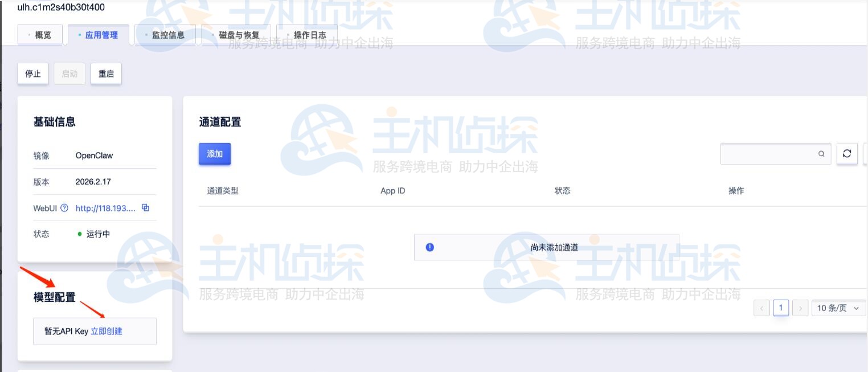The width and height of the screenshot is (868, 372).
Task: Open the WebUI link http://118.193...
Action: pyautogui.click(x=105, y=208)
